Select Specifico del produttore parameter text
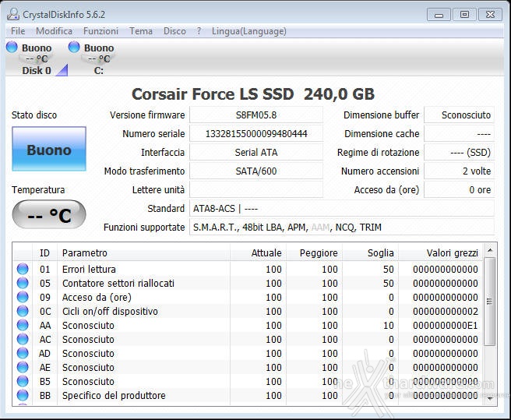 tap(114, 395)
